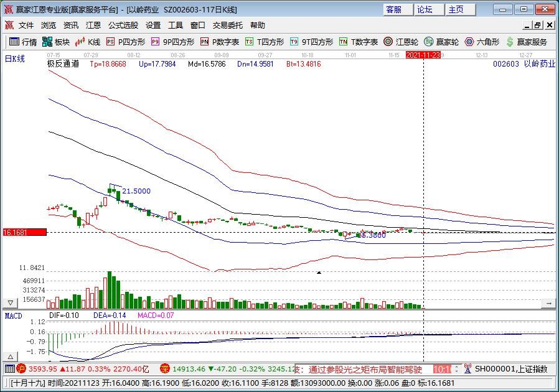Open the 六角形 hexagon tool
Viewport: 559px width, 392px height.
pos(482,42)
